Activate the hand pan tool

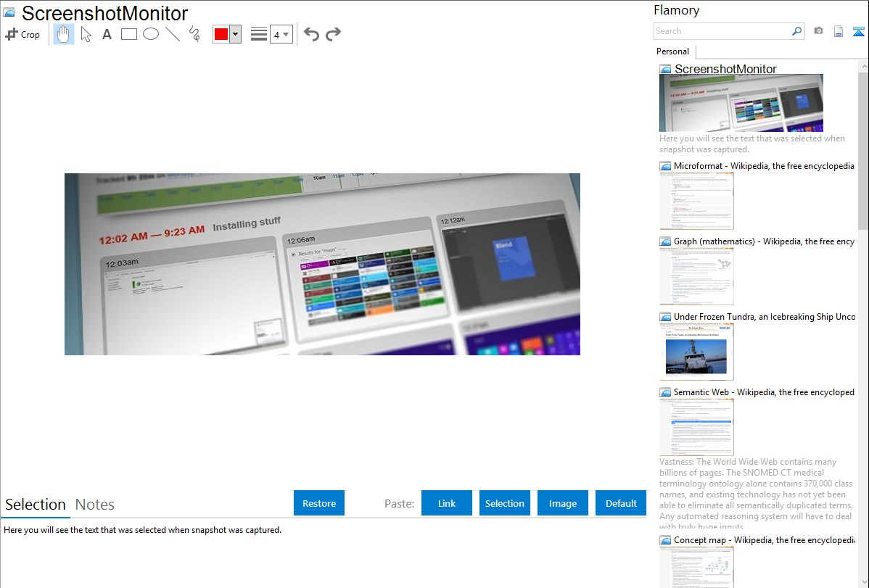[x=63, y=34]
